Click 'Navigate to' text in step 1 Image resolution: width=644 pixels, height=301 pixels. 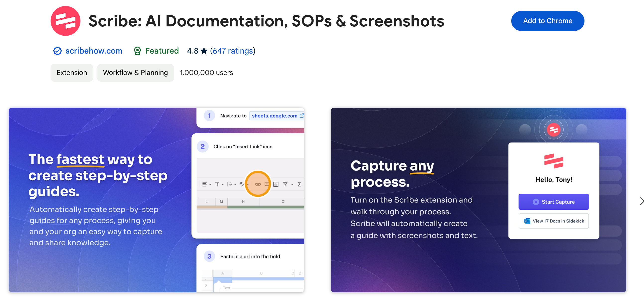pos(233,116)
